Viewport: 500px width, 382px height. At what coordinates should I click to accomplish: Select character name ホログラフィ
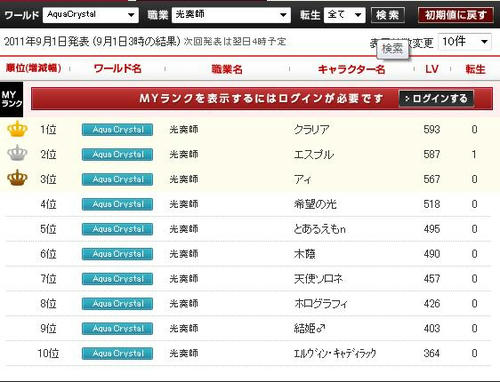pyautogui.click(x=321, y=304)
